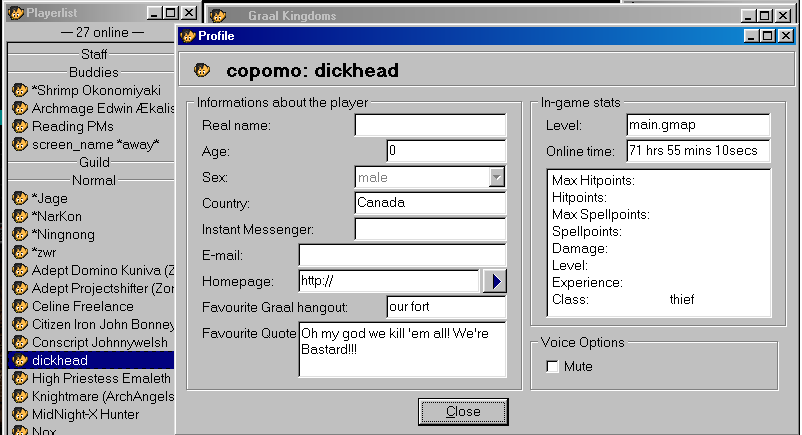Maximize the Profile window
Viewport: 802px width, 435px height.
767,36
